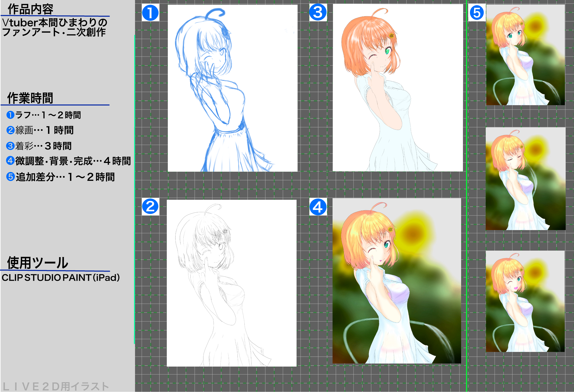Image resolution: width=574 pixels, height=392 pixels.
Task: Click the blue number 4 badge beside finished artwork
Action: 318,207
